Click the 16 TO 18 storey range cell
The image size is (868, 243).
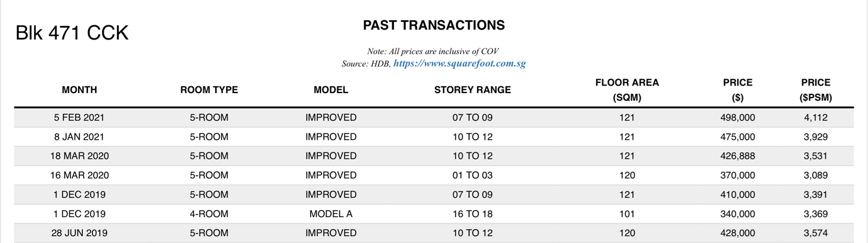coord(473,214)
